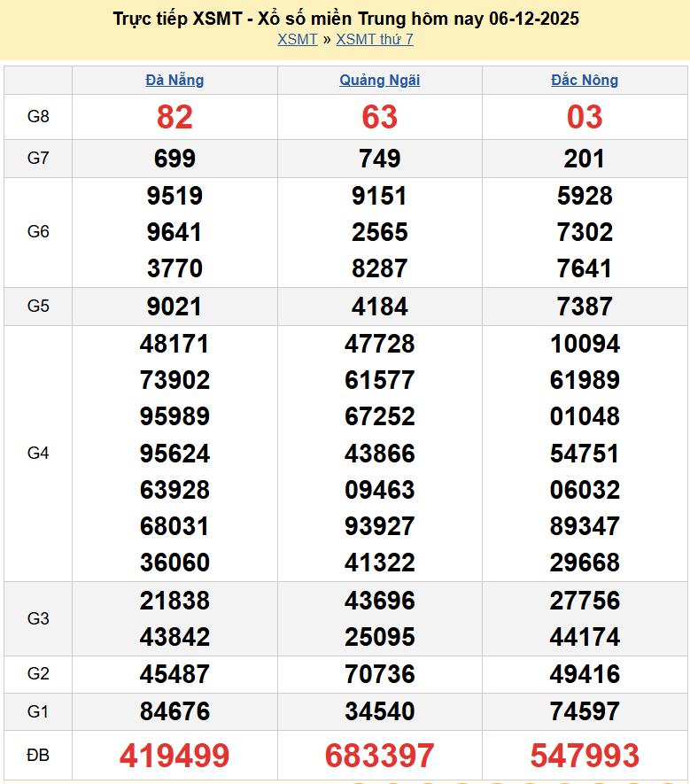Select Quảng Ngãi G8 result 63
690x784 pixels.
coord(380,117)
